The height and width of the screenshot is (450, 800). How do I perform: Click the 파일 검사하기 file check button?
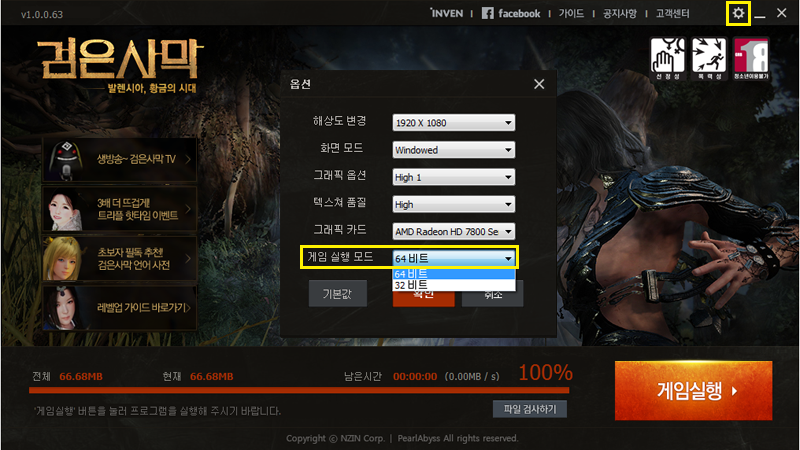(x=530, y=408)
